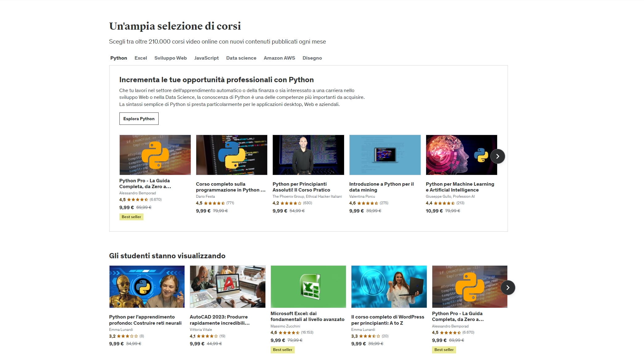Click rating count (16.153) for Excel course
Viewport: 644px width, 363px height.
tap(307, 332)
